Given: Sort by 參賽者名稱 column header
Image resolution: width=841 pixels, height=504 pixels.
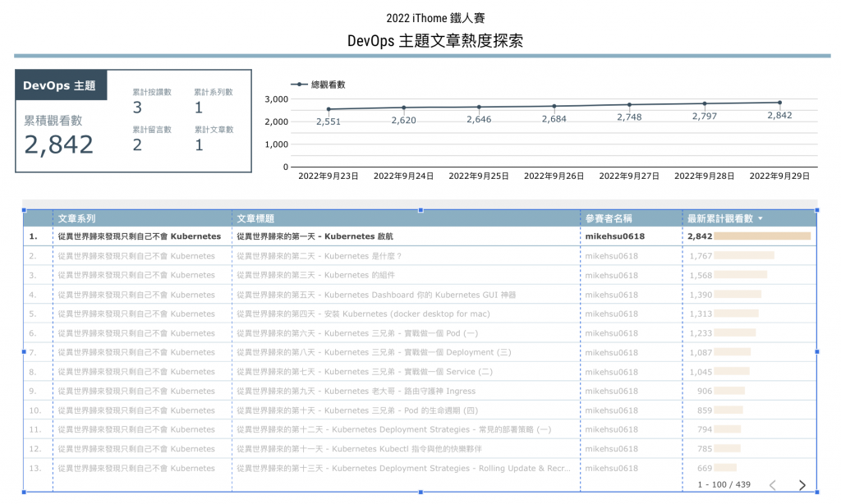Looking at the screenshot, I should [x=609, y=219].
